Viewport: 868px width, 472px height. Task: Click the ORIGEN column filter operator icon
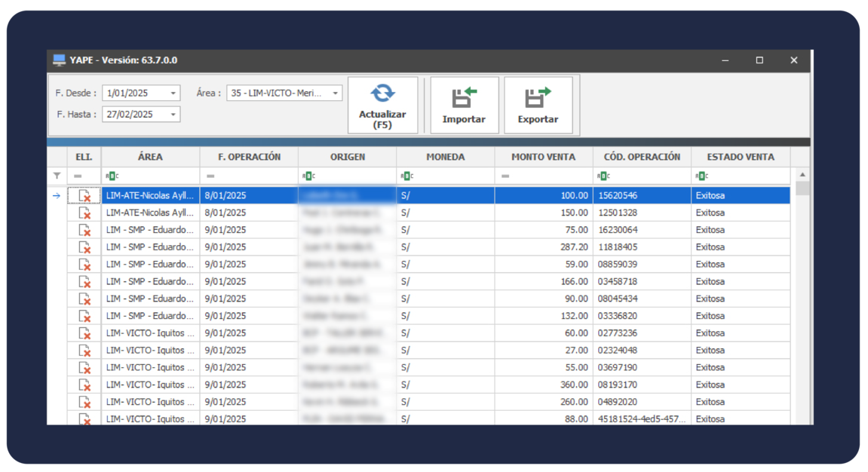[x=308, y=176]
